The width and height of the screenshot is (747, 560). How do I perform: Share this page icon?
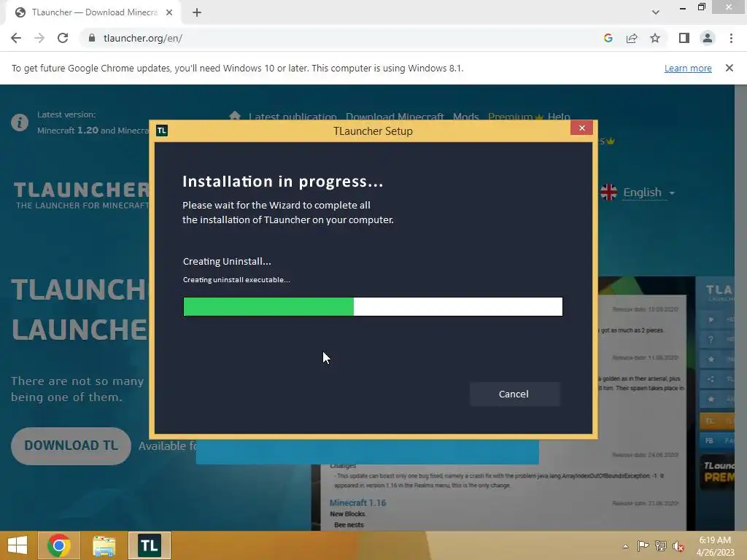tap(632, 38)
